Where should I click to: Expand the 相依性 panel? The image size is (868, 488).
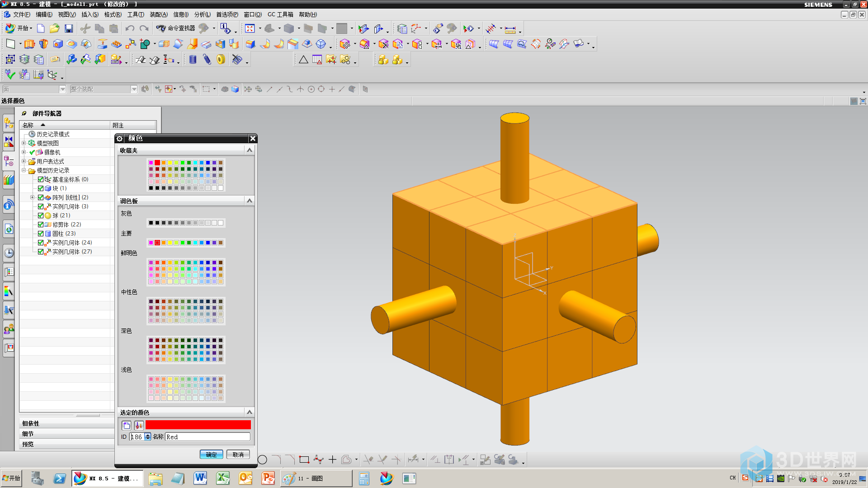(x=67, y=423)
